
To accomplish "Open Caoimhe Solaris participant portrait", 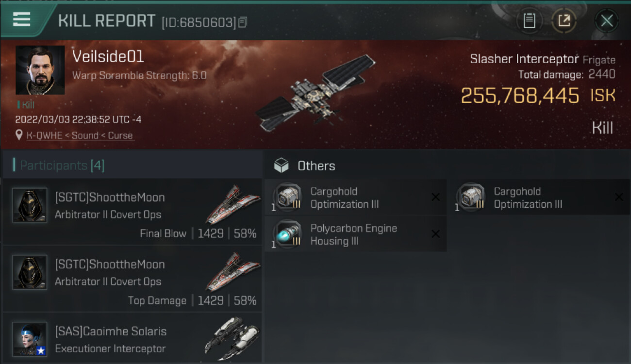I will coord(30,339).
